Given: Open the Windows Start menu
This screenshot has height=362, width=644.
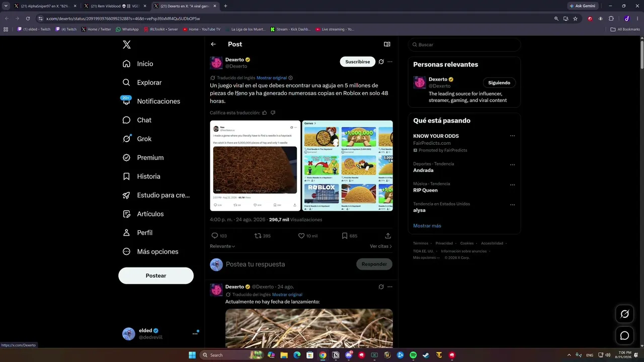Looking at the screenshot, I should coord(192,355).
